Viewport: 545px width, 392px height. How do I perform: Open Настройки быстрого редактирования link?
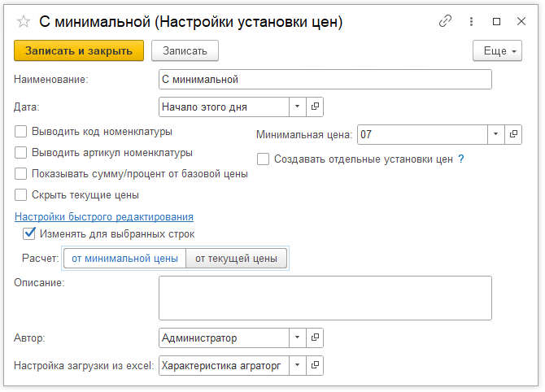click(x=103, y=216)
